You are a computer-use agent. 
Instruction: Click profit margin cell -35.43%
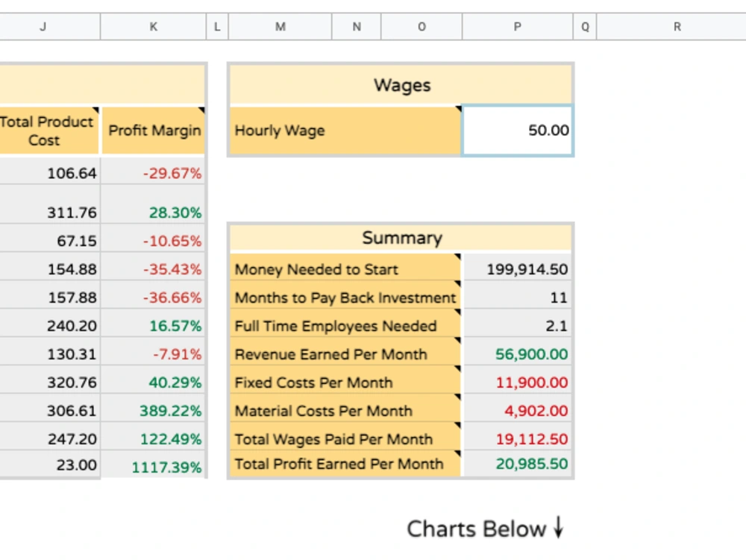(153, 267)
